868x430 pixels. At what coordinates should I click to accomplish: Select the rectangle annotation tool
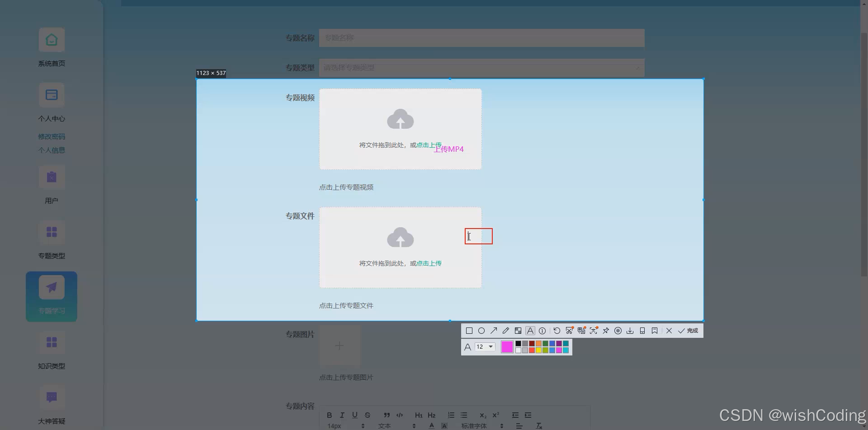point(469,330)
